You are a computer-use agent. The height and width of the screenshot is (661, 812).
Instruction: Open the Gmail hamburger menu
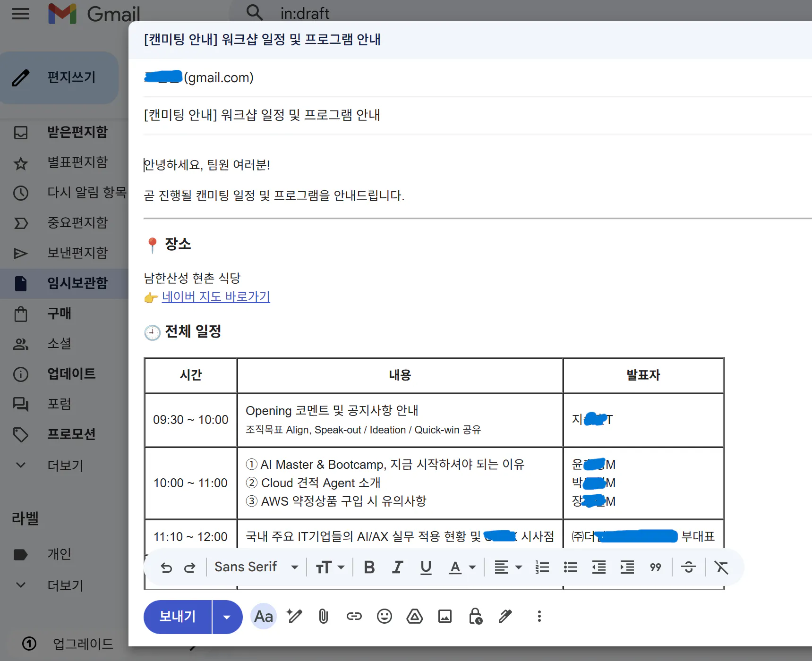(20, 14)
